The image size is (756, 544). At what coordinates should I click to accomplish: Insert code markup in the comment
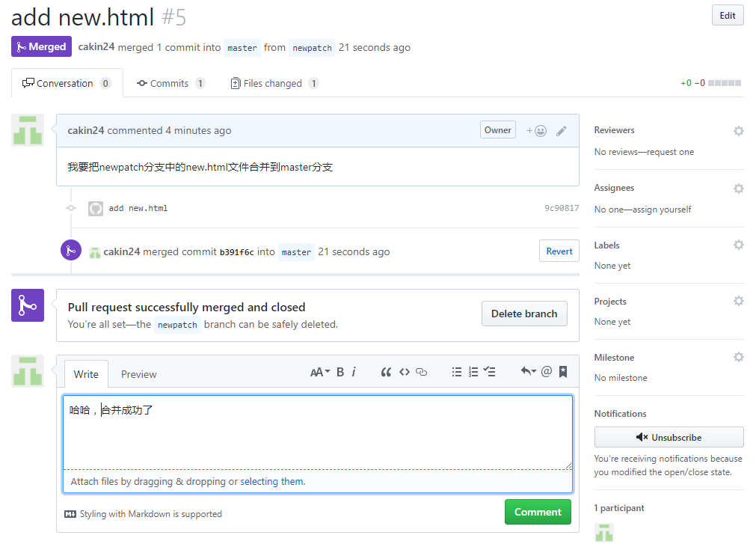click(405, 372)
